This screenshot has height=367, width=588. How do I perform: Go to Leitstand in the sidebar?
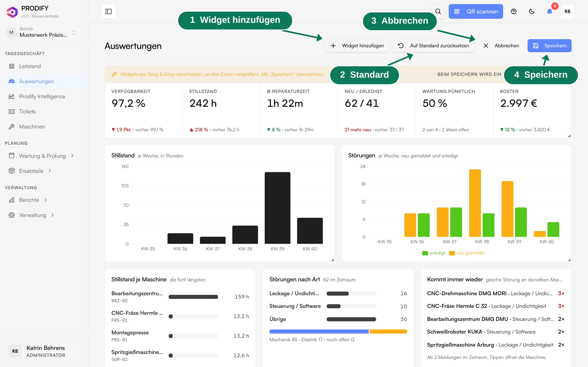click(30, 66)
